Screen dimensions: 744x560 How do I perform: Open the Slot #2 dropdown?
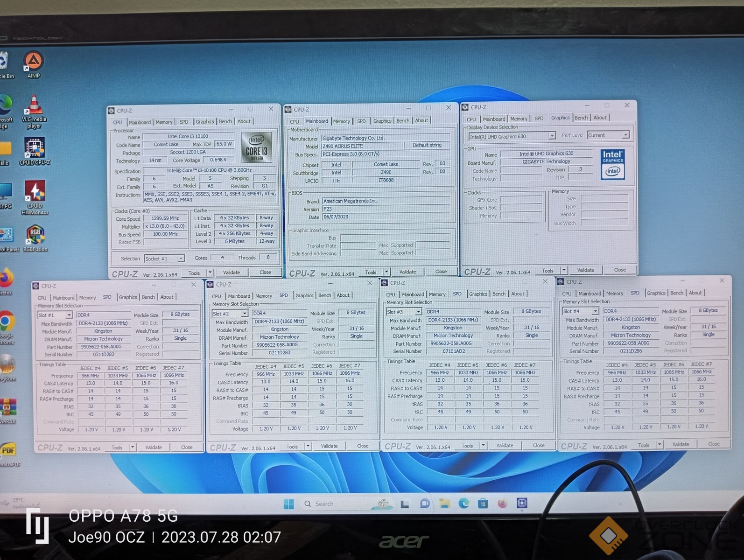click(x=230, y=314)
